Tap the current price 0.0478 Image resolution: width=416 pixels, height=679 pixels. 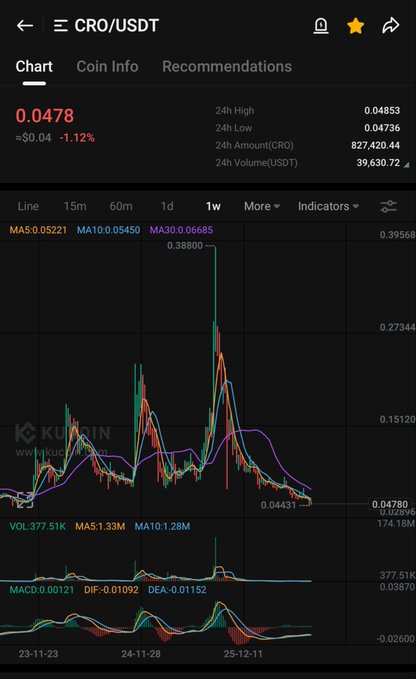pyautogui.click(x=45, y=116)
